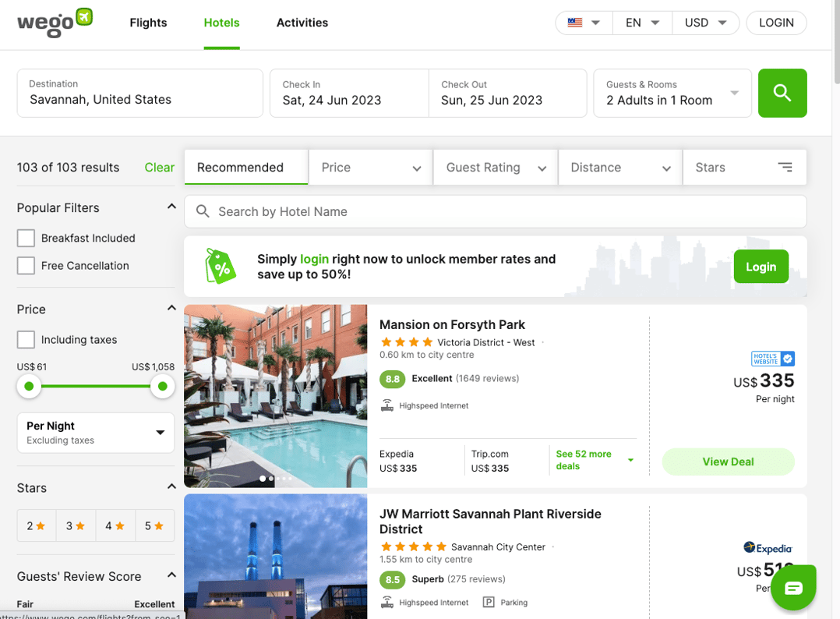Open the Guest Rating dropdown
Screen dimensions: 840x619
(495, 167)
